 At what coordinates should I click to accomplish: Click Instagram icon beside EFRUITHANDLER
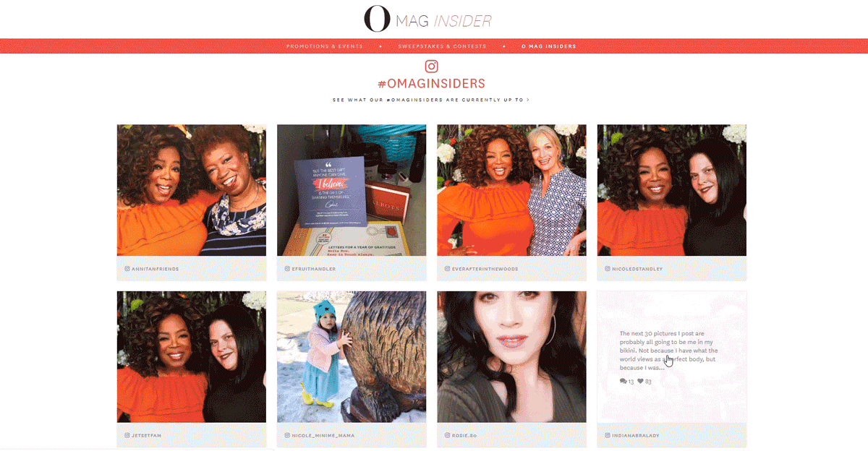(x=286, y=269)
